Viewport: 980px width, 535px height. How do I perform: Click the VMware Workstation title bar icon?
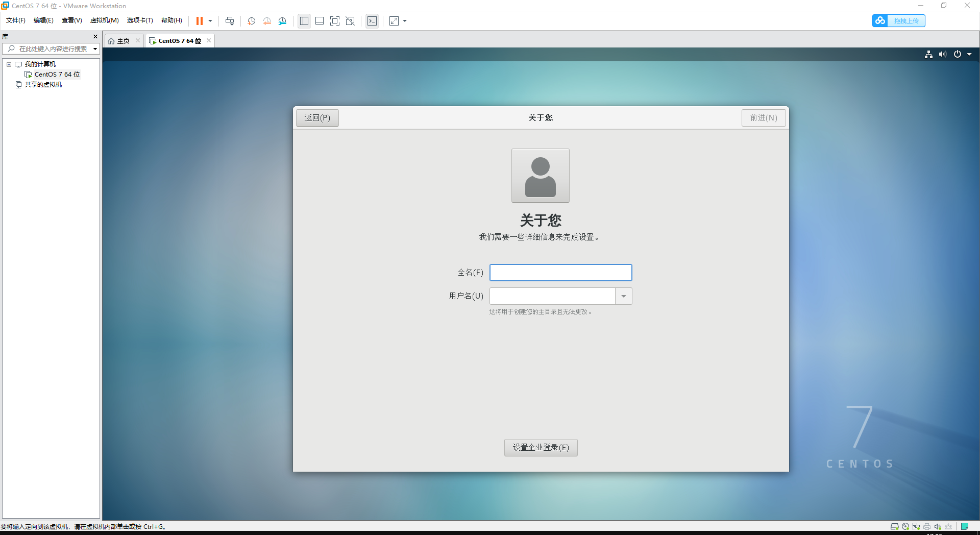(5, 6)
